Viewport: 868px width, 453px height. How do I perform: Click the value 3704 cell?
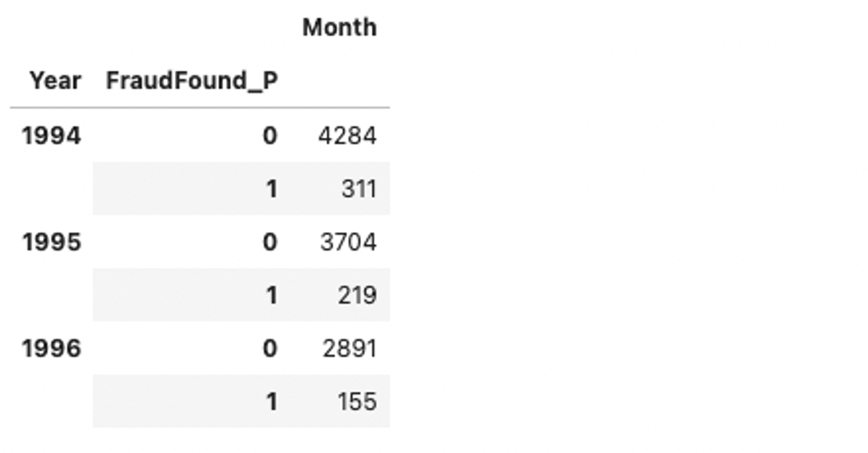click(x=348, y=242)
